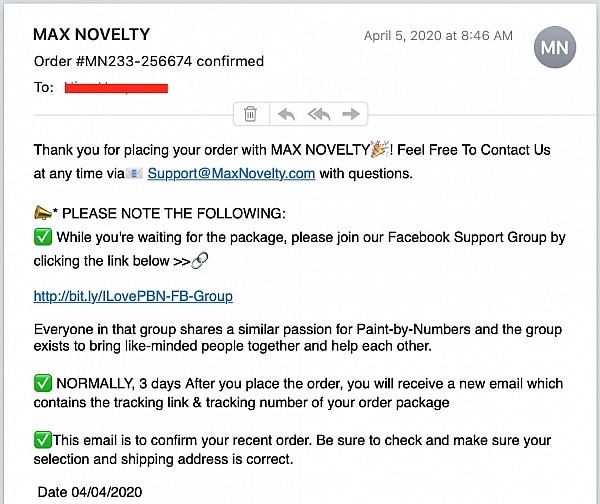600x504 pixels.
Task: Click the megaphone emoji before PLEASE NOTE
Action: tap(42, 212)
